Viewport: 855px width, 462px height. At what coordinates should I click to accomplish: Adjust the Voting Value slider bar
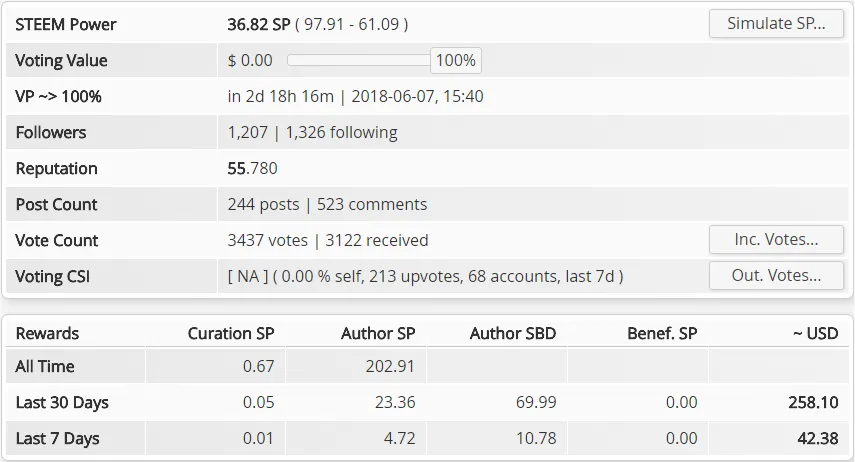point(358,60)
